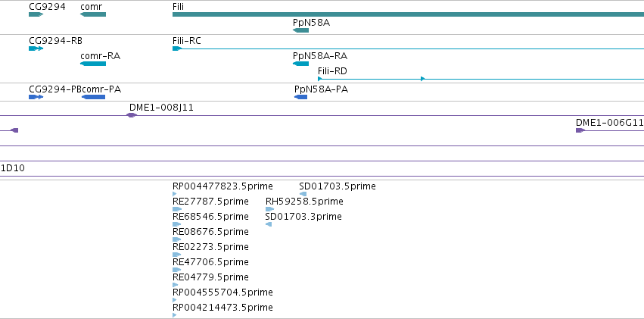Click the SD01703.5prime EST arrow
Image resolution: width=644 pixels, height=319 pixels.
tap(303, 194)
